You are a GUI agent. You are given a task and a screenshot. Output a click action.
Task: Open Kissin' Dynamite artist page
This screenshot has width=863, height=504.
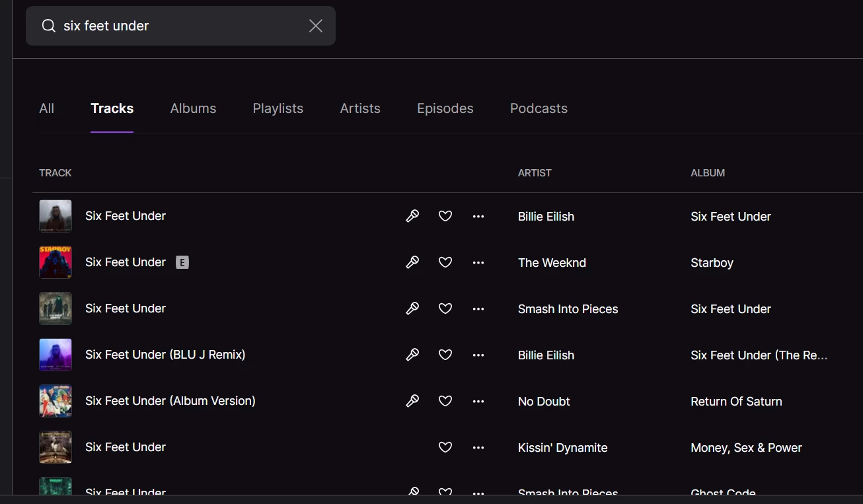[x=562, y=448]
